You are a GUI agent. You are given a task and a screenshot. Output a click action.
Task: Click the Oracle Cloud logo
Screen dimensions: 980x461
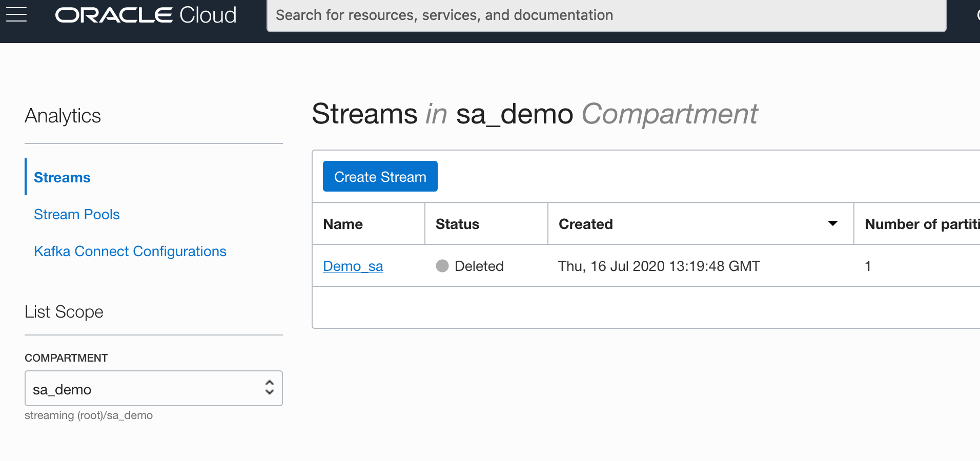(146, 15)
